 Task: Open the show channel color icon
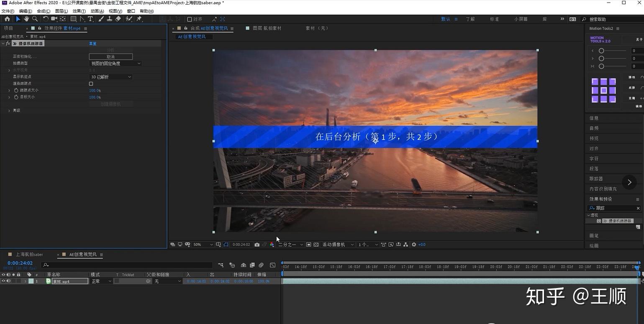tap(272, 245)
